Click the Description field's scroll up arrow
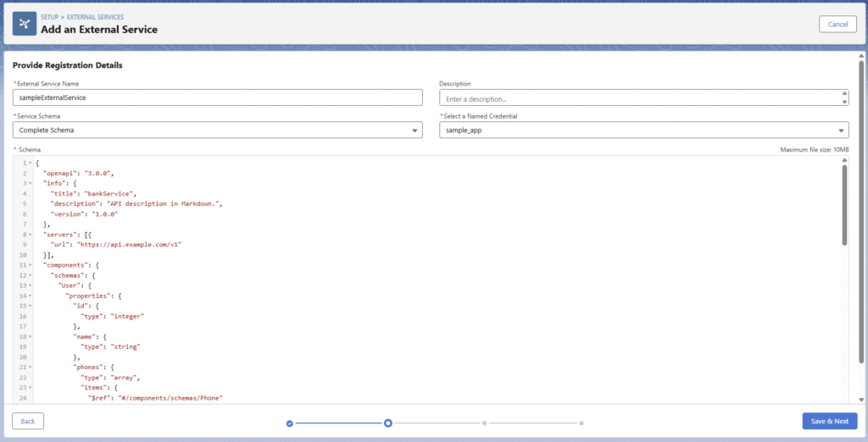 point(843,93)
